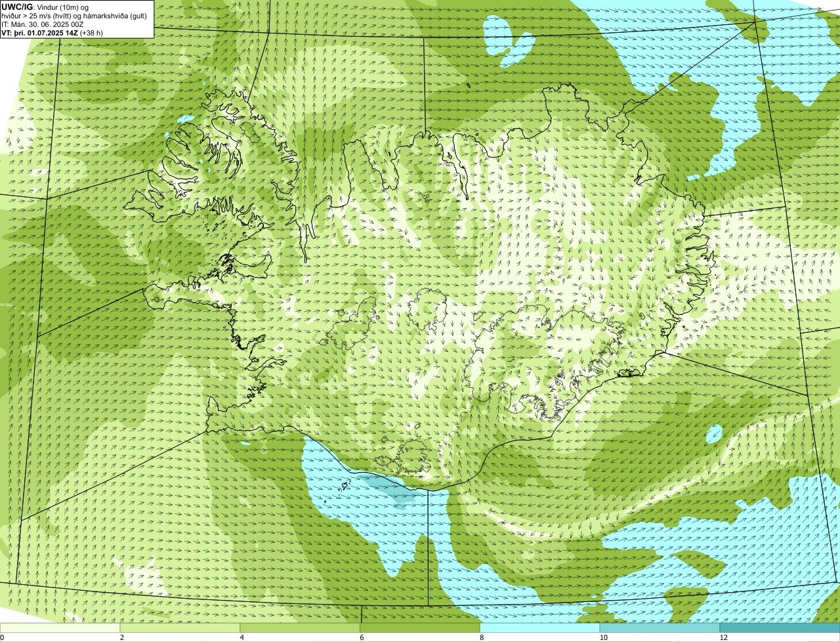
Task: Click the '4' label under the color scale
Action: pos(241,637)
